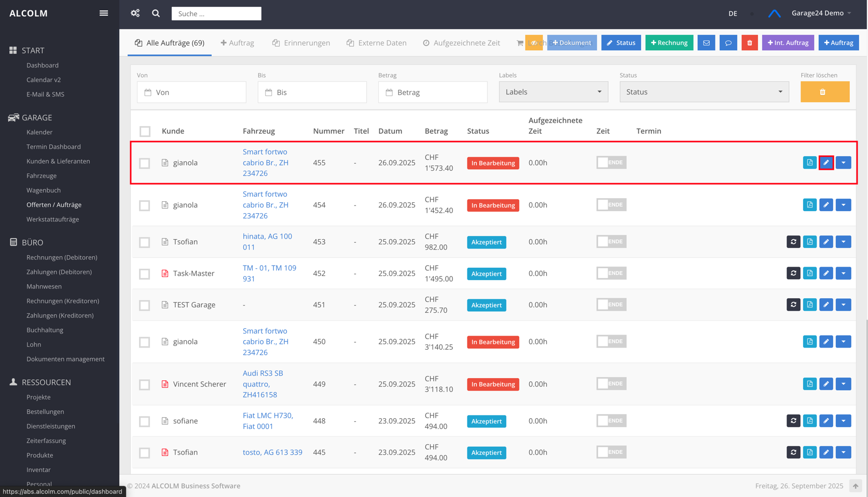Open the PDF document icon for order 455
Screen dimensions: 868x497
(809, 163)
